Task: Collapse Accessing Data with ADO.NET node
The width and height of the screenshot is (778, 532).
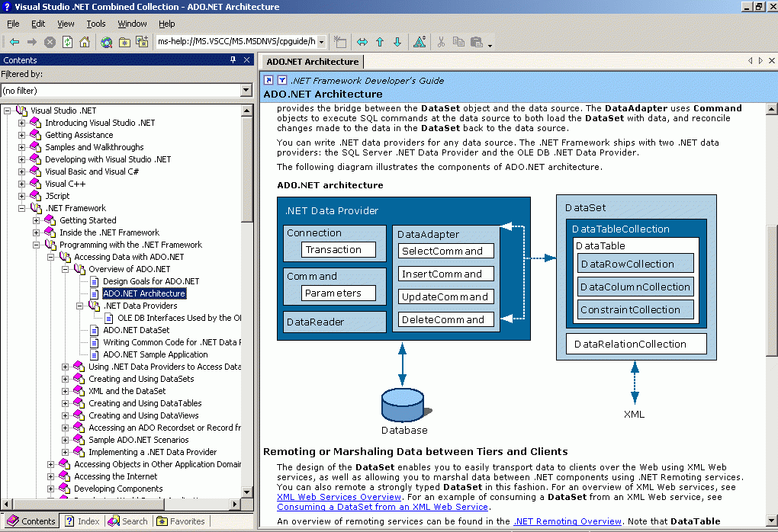Action: click(50, 257)
